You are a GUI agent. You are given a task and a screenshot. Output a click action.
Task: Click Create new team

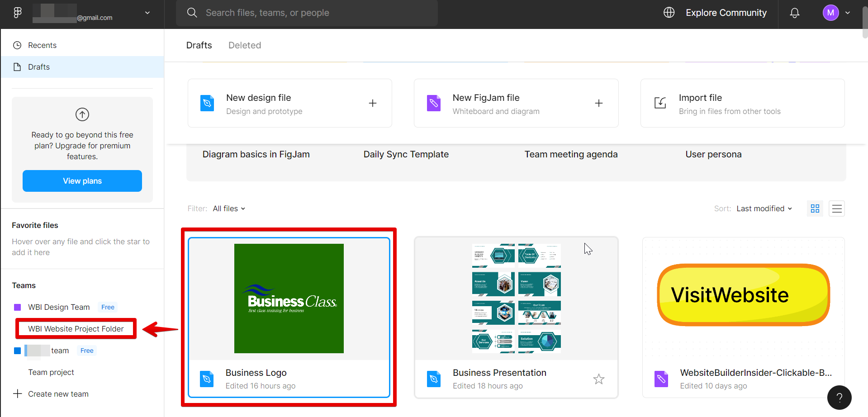point(58,394)
